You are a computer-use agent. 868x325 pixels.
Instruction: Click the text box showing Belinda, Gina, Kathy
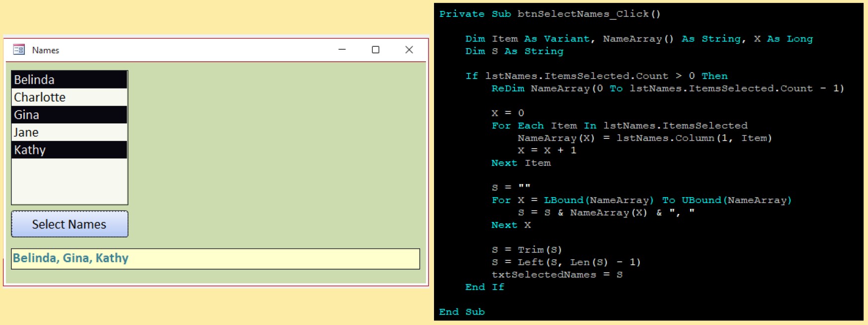tap(215, 259)
